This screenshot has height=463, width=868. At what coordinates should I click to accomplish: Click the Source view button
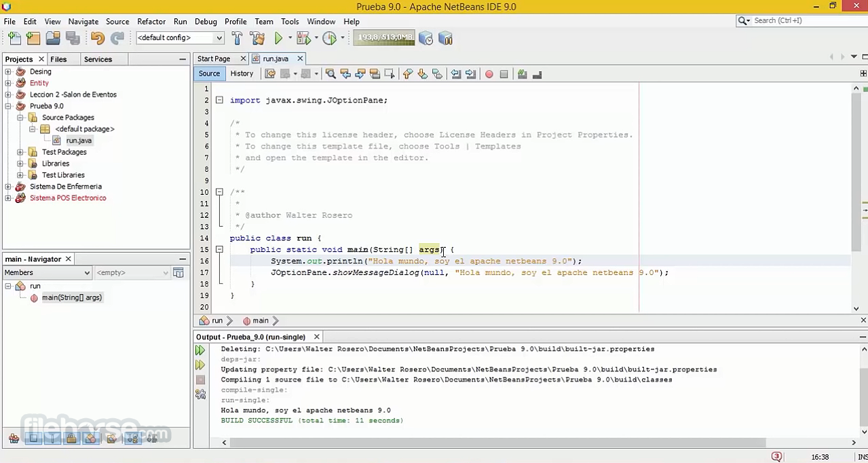pyautogui.click(x=209, y=73)
